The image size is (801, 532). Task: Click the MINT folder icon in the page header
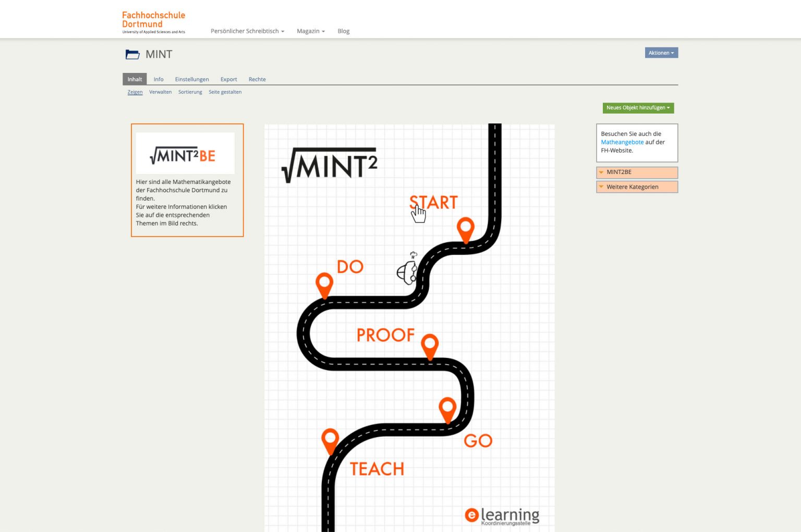pos(132,54)
